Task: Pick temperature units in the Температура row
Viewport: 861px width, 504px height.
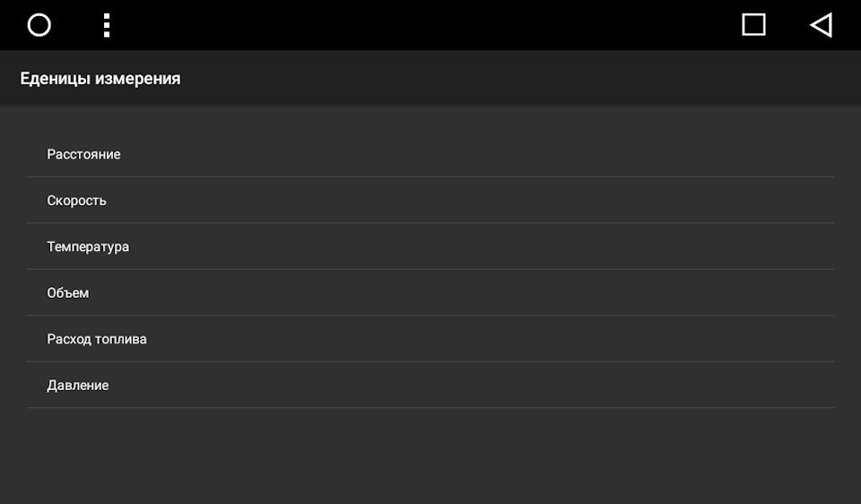Action: pyautogui.click(x=430, y=247)
